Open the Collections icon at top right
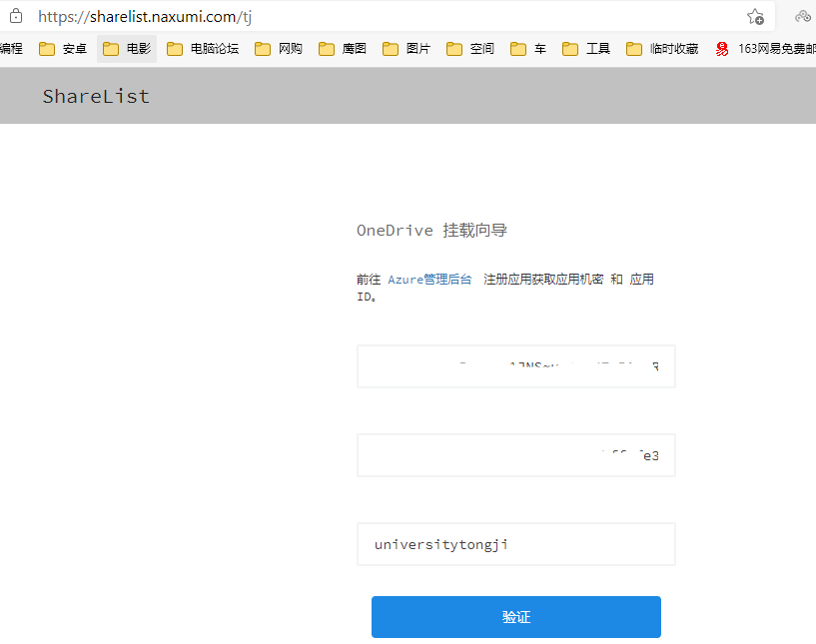This screenshot has height=644, width=816. point(802,16)
